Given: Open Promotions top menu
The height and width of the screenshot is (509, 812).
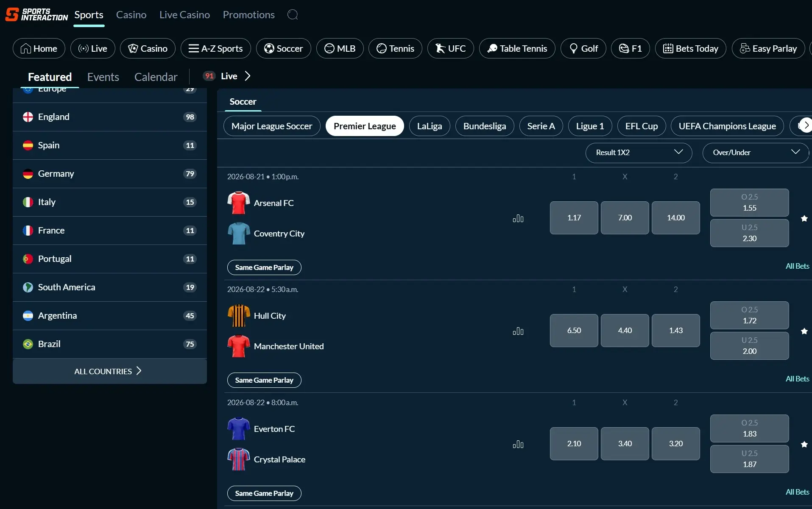Looking at the screenshot, I should tap(249, 15).
